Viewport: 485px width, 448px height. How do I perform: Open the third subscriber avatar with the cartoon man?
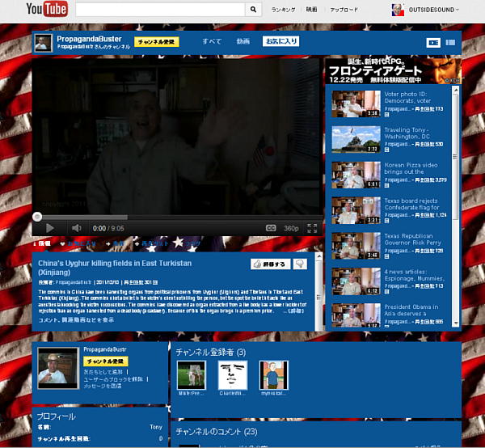click(274, 375)
